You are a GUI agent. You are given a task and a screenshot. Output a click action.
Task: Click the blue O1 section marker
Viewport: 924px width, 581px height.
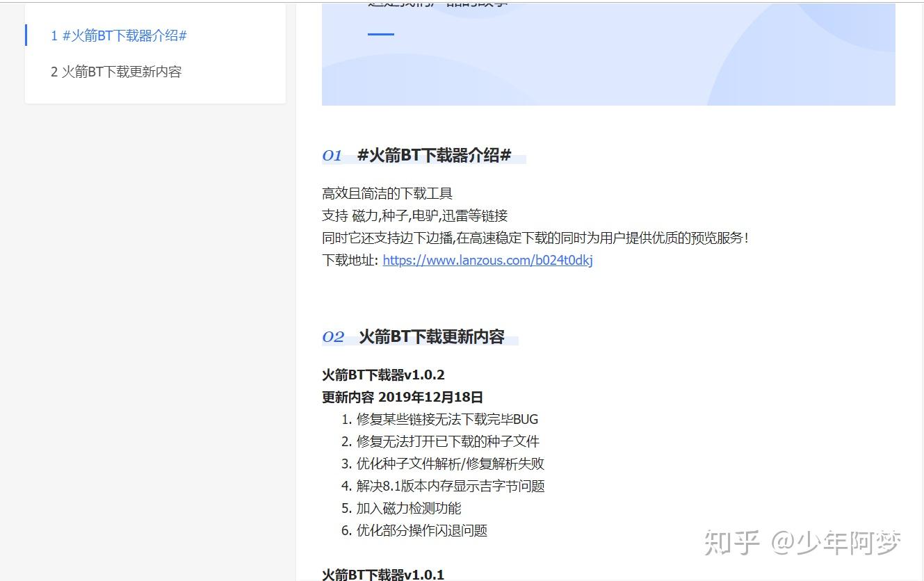coord(332,156)
